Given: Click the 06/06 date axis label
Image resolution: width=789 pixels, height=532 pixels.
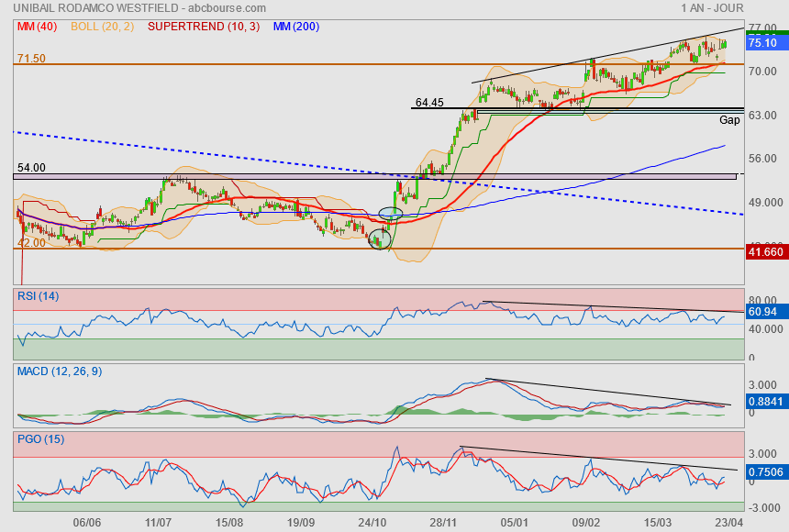Looking at the screenshot, I should (x=87, y=523).
